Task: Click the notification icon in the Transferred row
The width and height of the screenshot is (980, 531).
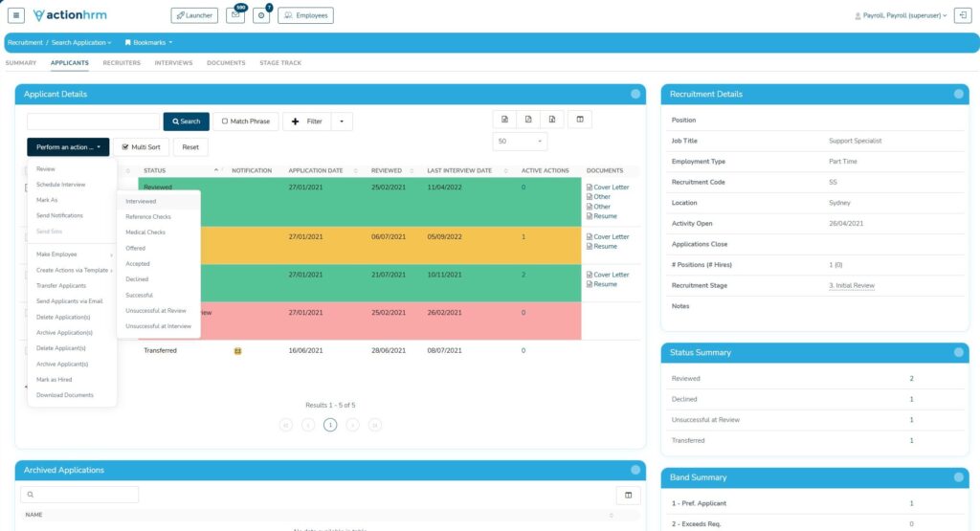Action: (237, 351)
